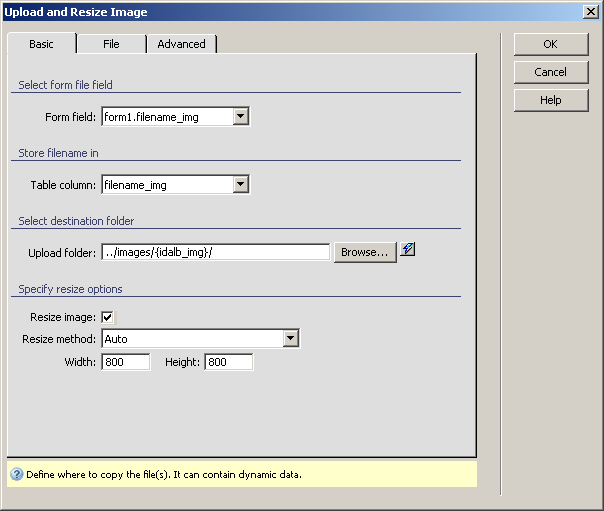
Task: Click into the Width input field
Action: (125, 362)
